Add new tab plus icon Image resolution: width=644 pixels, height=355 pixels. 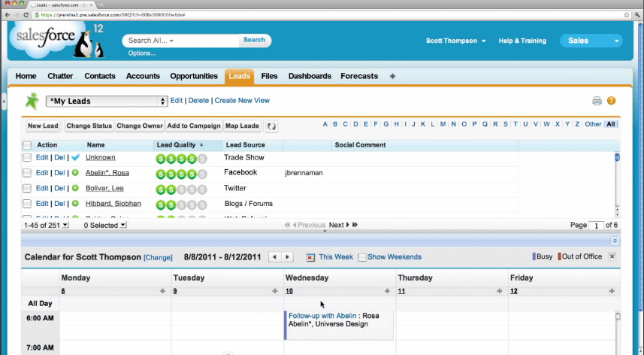coord(393,76)
